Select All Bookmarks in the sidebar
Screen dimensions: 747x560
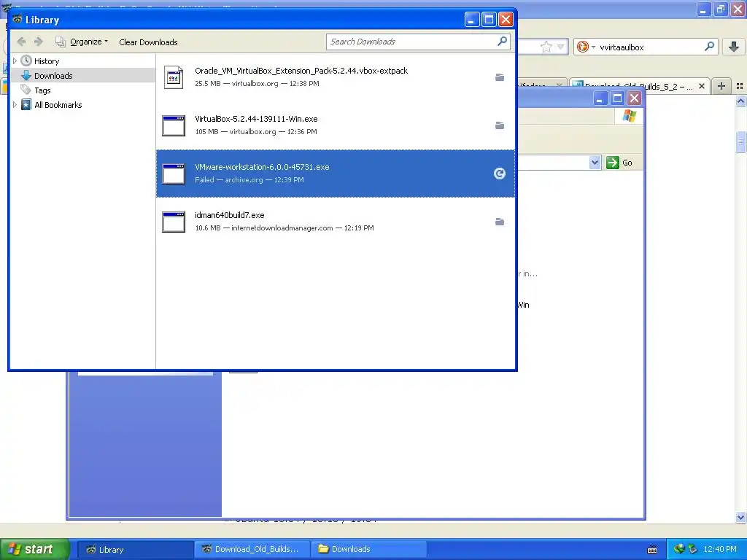click(x=58, y=105)
